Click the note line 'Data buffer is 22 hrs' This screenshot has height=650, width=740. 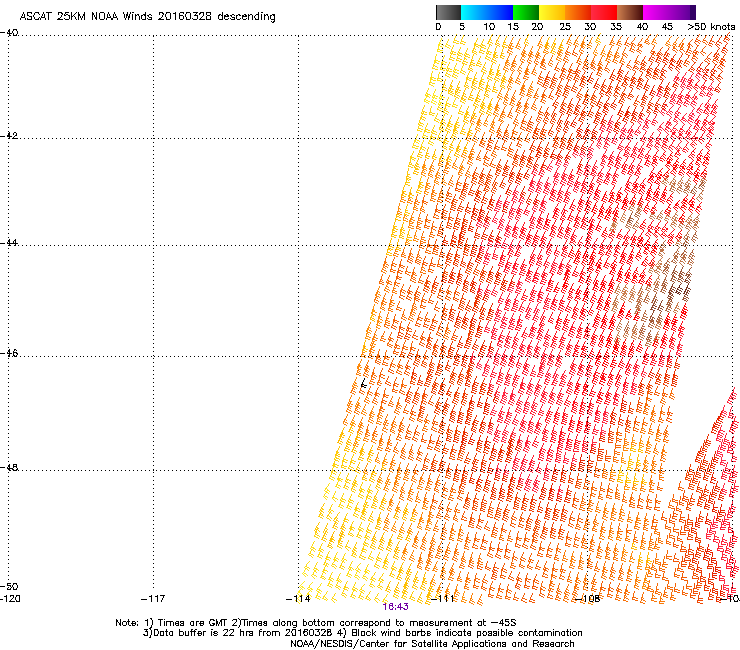(205, 633)
